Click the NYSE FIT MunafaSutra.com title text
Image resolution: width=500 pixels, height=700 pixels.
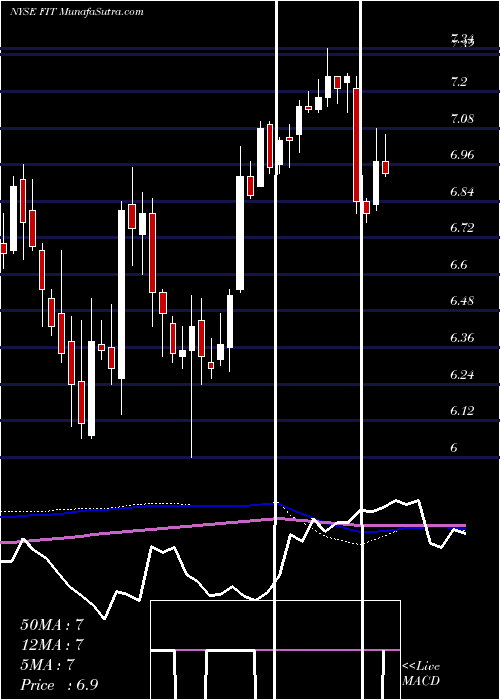point(76,12)
